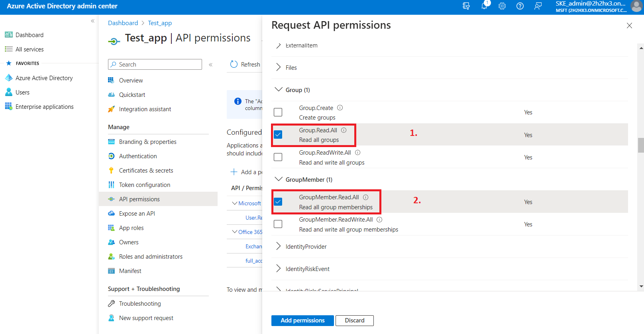Uncheck the Group.Read.All permission

278,135
